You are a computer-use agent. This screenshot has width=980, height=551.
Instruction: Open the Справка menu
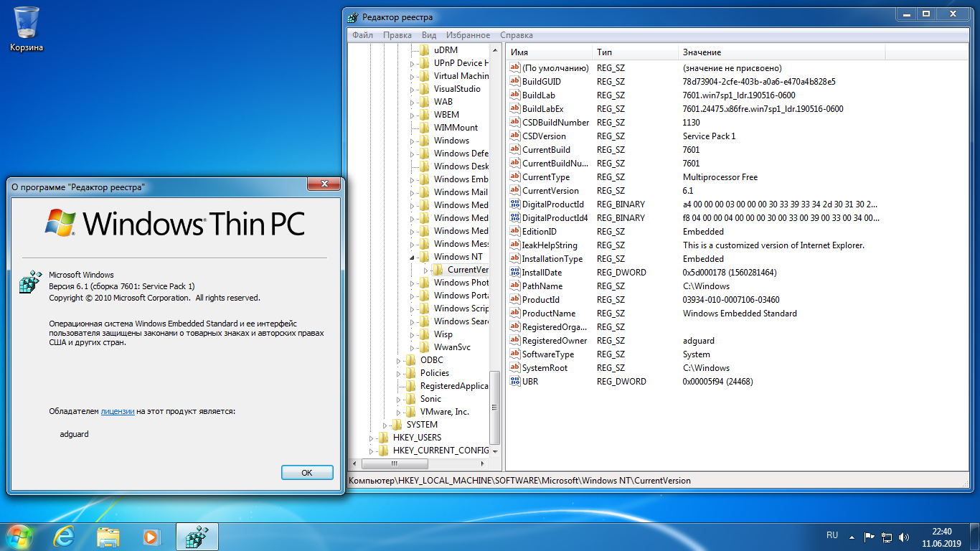coord(517,35)
